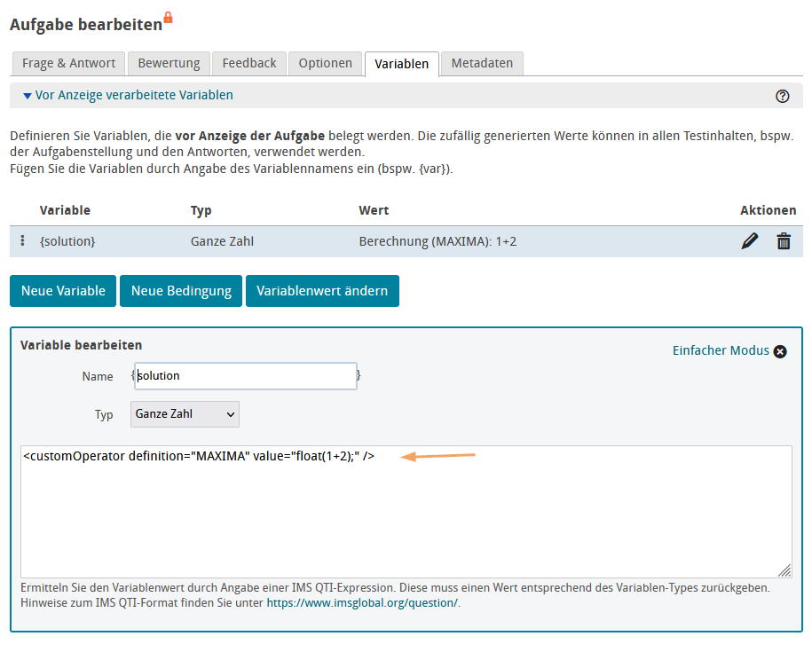Viewport: 812px width, 652px height.
Task: Close Einfacher Modus with the x icon
Action: [x=780, y=351]
